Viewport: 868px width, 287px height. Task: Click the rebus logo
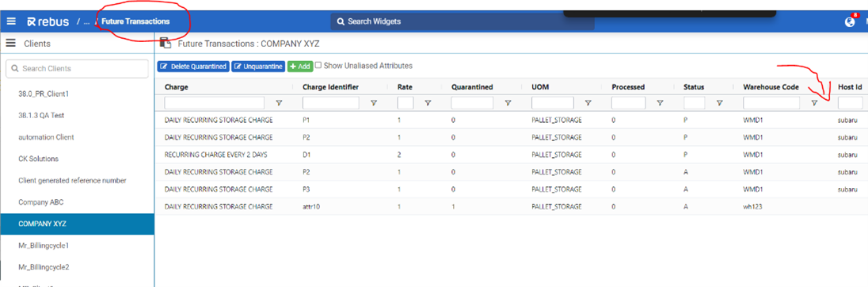[48, 21]
